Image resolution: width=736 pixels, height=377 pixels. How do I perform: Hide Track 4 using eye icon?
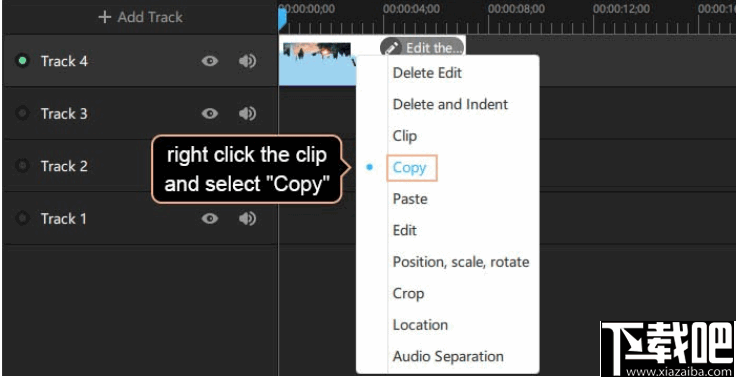(210, 61)
